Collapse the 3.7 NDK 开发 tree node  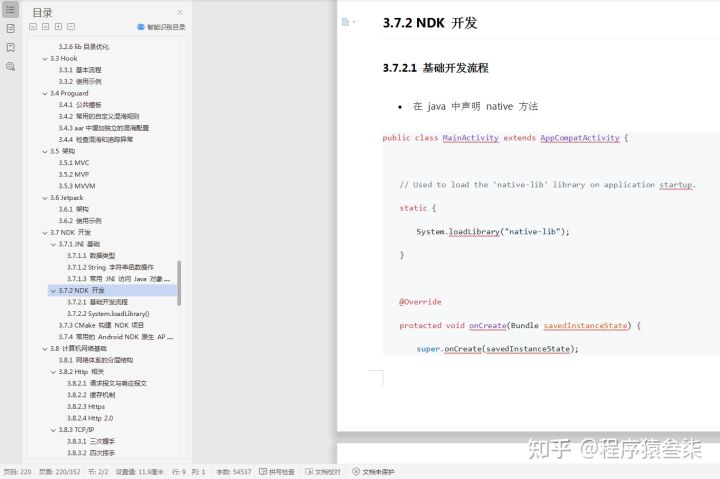click(45, 233)
